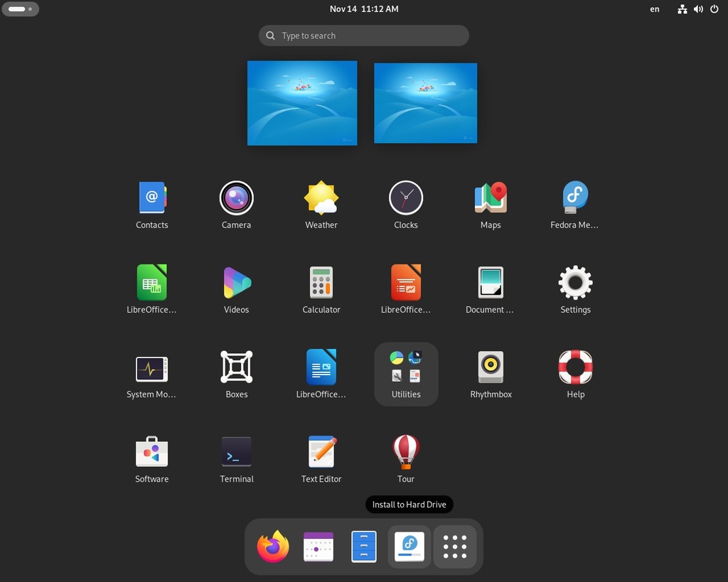Open the Weather app
The height and width of the screenshot is (582, 728).
coord(321,198)
